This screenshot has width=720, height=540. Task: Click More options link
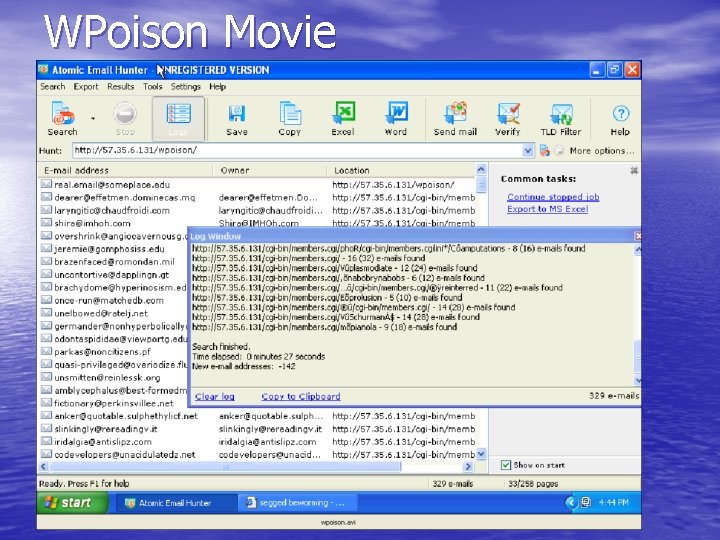(602, 151)
